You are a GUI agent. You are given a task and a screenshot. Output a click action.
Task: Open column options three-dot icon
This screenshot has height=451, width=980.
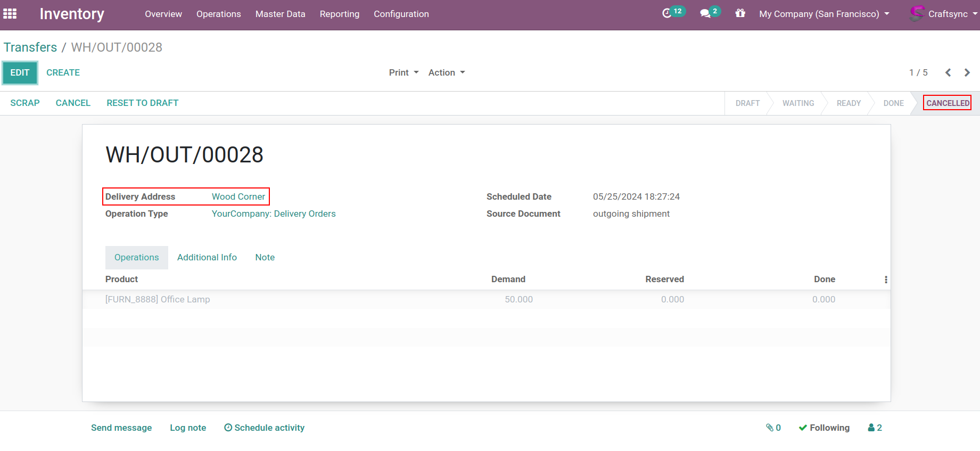pyautogui.click(x=886, y=280)
